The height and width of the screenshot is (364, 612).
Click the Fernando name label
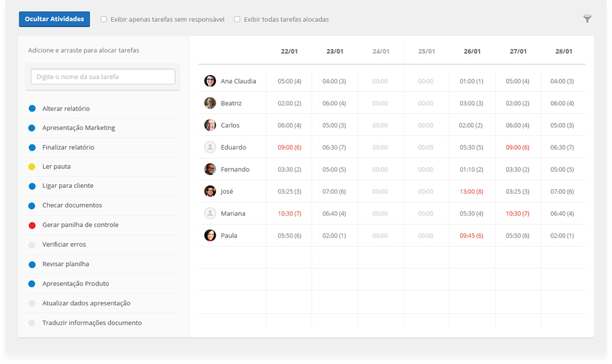tap(235, 170)
